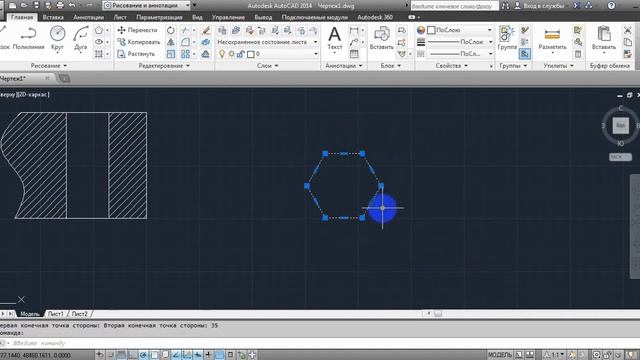Toggle layer 0 freeze sun icon
640x360 pixels.
[231, 54]
